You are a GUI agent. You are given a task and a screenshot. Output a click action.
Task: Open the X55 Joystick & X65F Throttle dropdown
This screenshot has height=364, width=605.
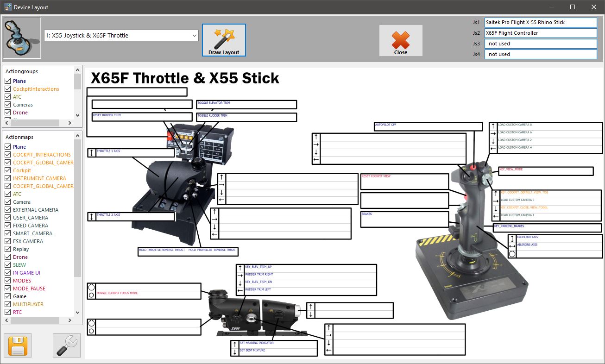coord(121,35)
